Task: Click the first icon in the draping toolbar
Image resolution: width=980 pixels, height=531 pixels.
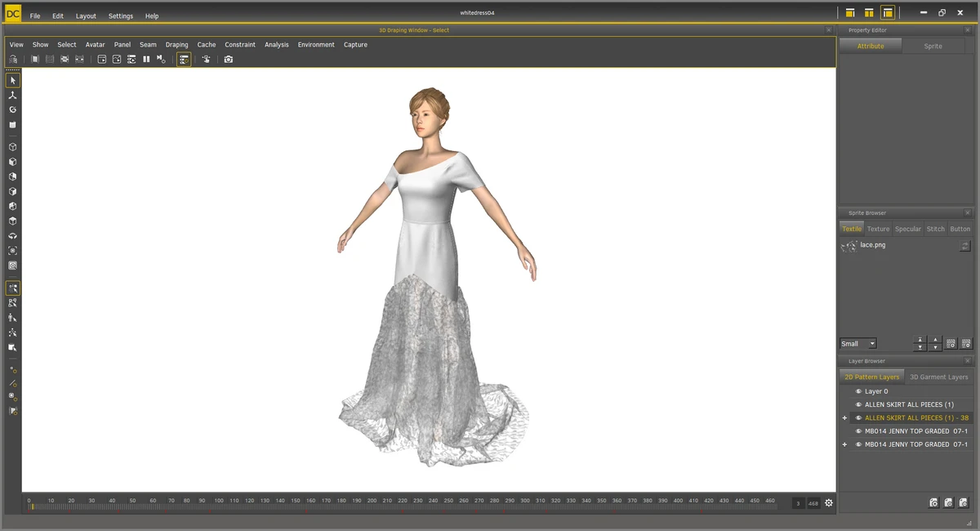Action: [x=13, y=60]
